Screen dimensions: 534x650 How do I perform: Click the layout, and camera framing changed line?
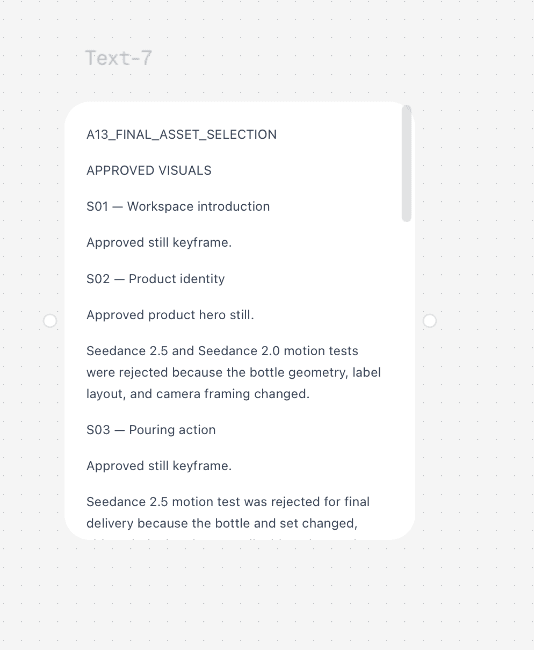(x=198, y=394)
